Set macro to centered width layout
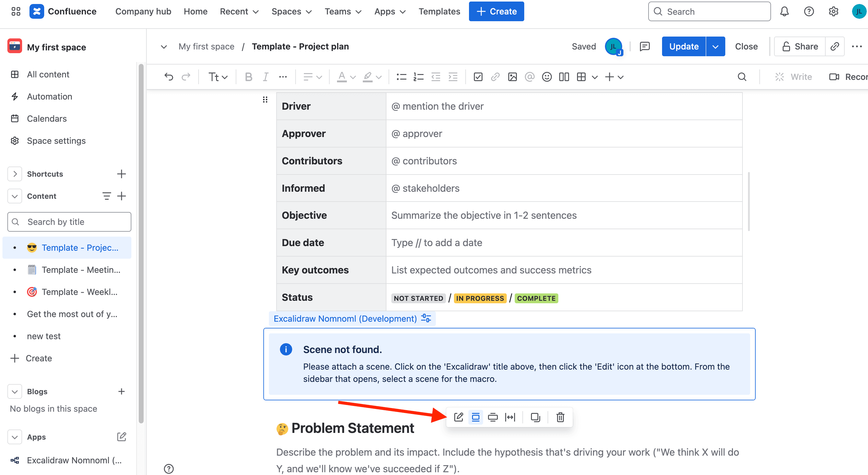868x475 pixels. [475, 417]
